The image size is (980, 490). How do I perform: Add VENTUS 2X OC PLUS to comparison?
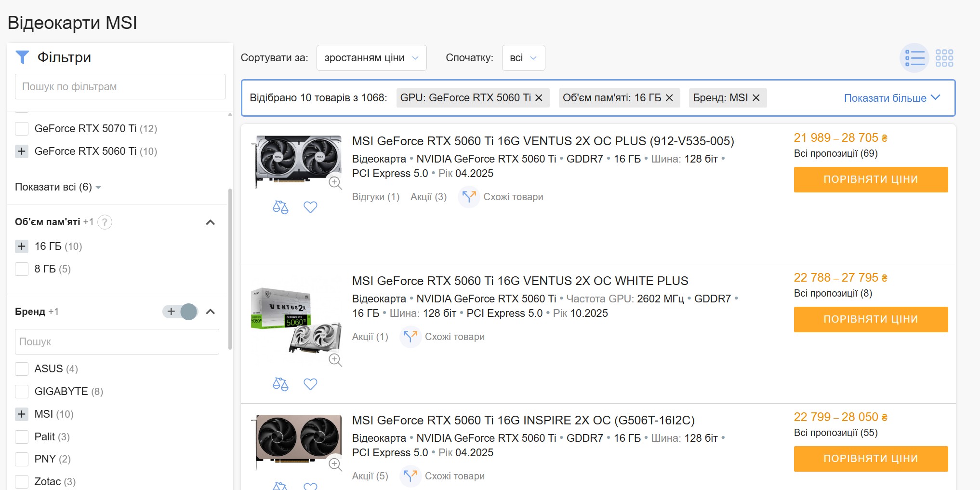click(280, 207)
